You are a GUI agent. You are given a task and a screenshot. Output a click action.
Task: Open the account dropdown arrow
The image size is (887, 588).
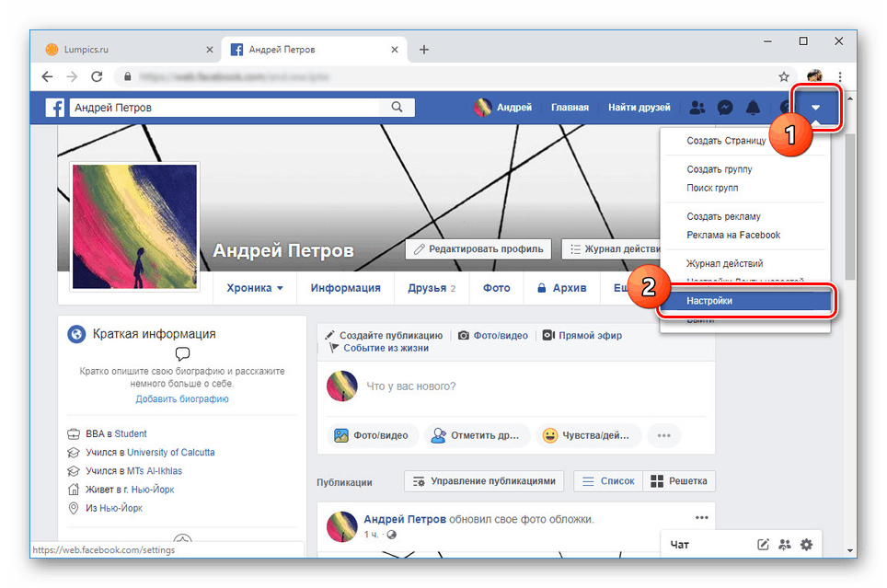click(x=816, y=108)
